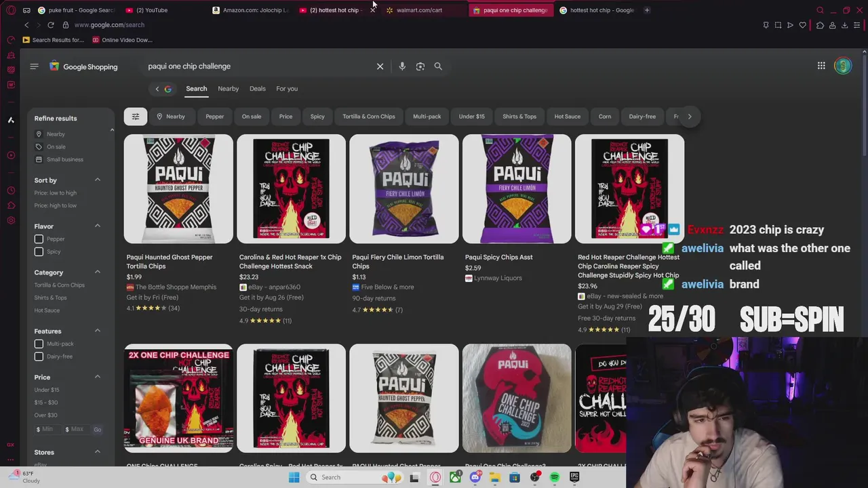This screenshot has width=868, height=488.
Task: Collapse the Flavor section
Action: [97, 226]
